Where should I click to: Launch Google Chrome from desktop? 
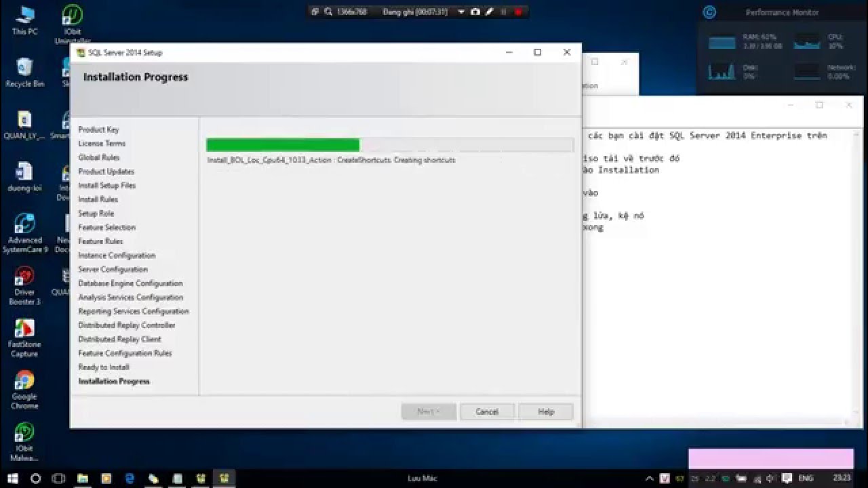coord(24,390)
